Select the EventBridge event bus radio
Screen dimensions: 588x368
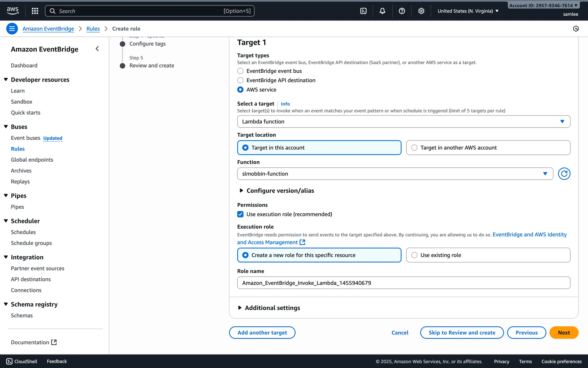click(240, 71)
